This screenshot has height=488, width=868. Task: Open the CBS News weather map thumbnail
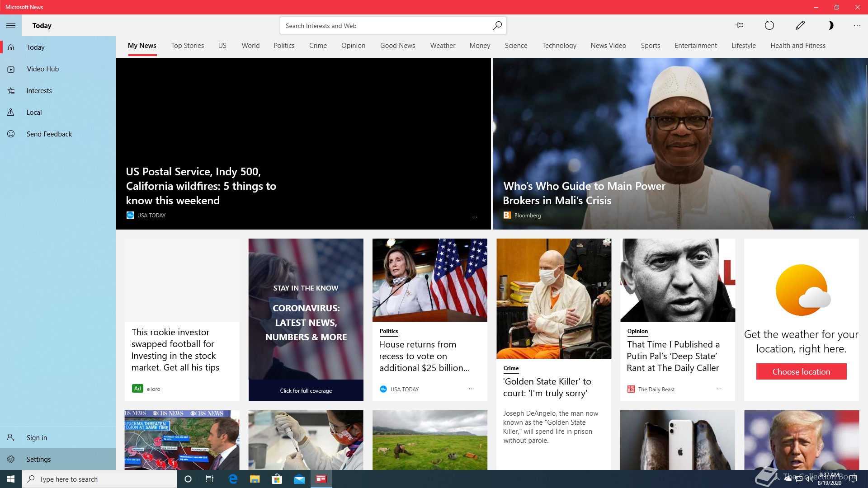click(x=182, y=440)
